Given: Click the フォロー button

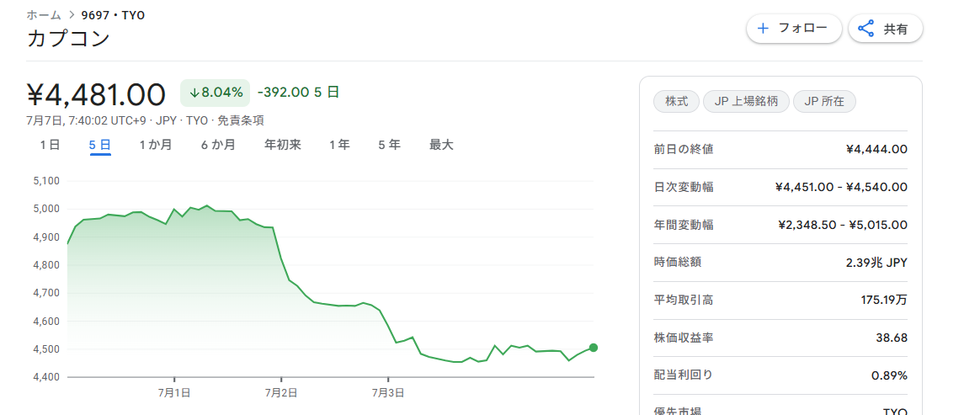Looking at the screenshot, I should [794, 29].
